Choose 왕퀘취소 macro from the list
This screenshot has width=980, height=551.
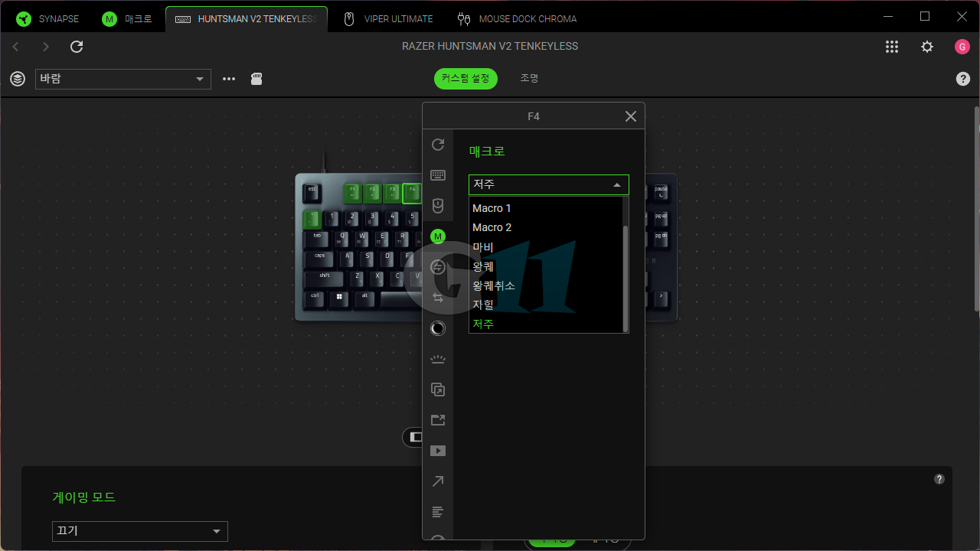point(547,285)
